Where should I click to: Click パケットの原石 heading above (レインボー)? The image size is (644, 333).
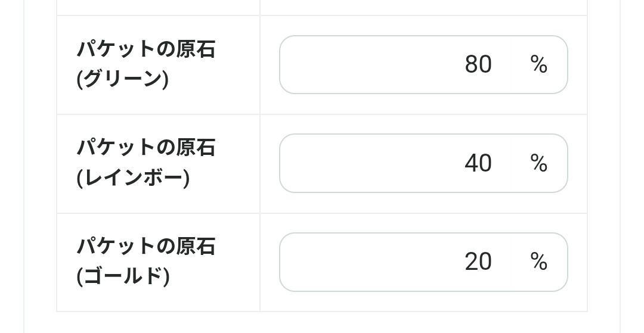(146, 148)
